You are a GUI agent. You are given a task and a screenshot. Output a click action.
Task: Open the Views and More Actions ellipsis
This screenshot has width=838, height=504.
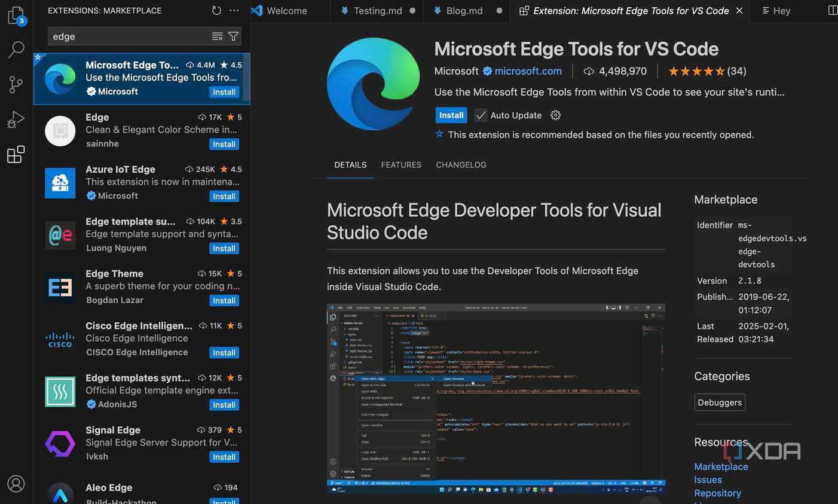click(x=234, y=11)
